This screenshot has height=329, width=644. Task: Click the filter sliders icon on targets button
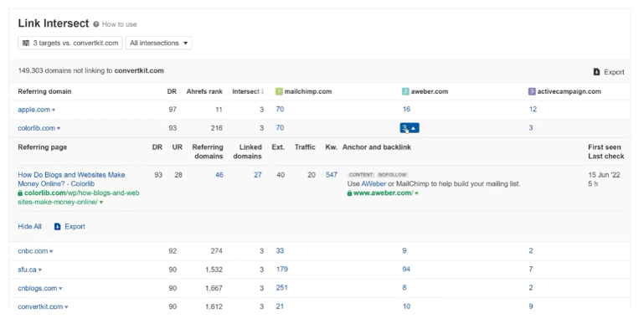click(x=26, y=43)
